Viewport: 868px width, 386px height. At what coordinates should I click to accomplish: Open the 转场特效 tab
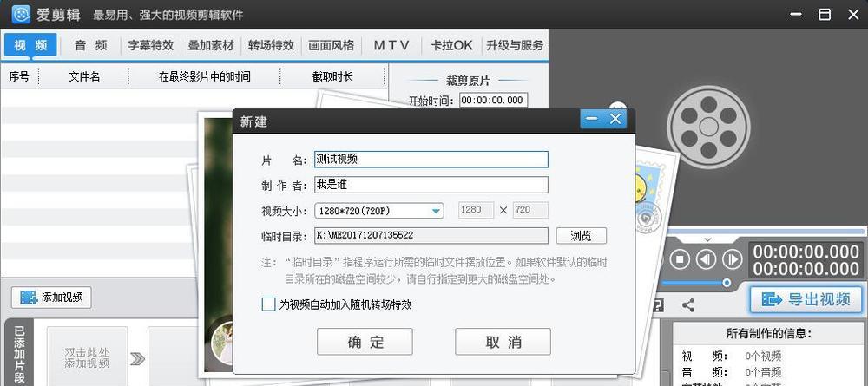[x=271, y=45]
